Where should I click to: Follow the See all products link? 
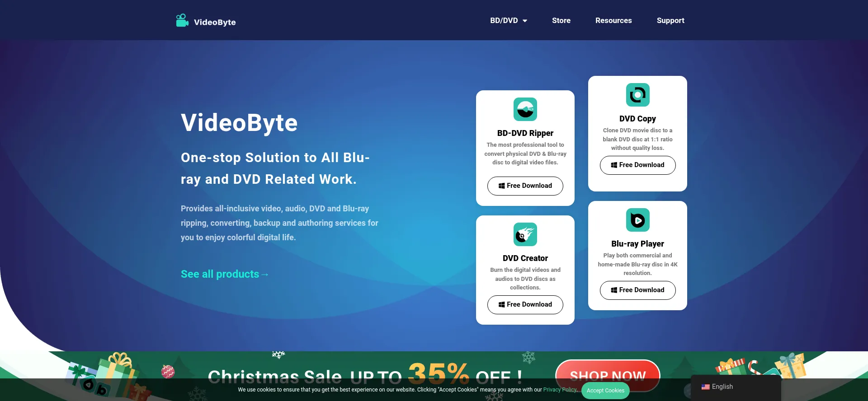[225, 274]
